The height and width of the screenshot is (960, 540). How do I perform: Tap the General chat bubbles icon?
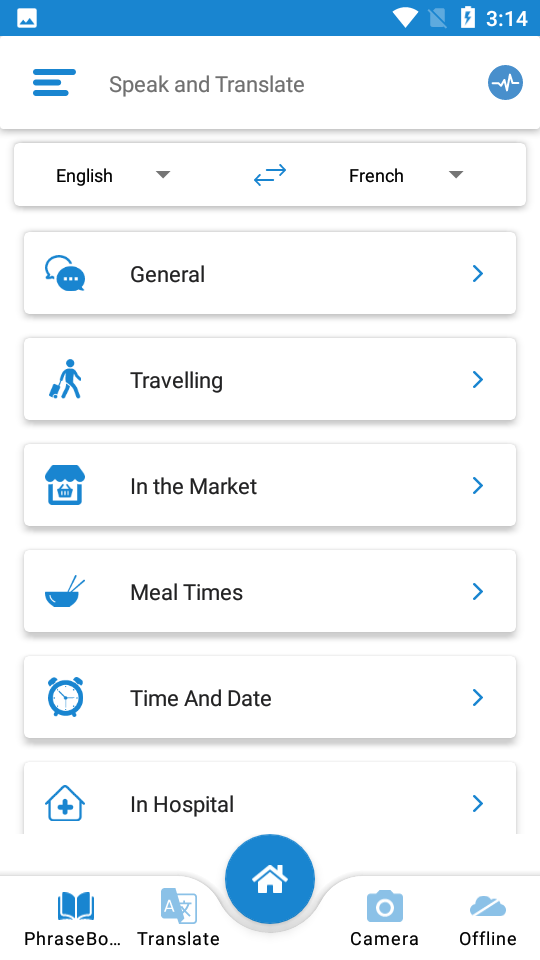tap(65, 273)
